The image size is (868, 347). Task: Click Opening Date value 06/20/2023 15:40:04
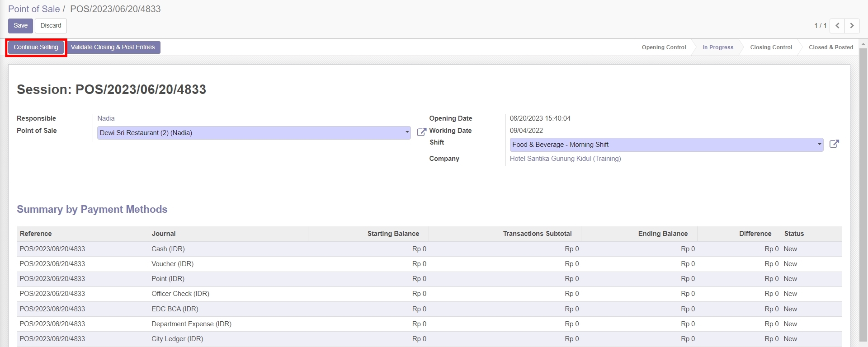pyautogui.click(x=540, y=118)
